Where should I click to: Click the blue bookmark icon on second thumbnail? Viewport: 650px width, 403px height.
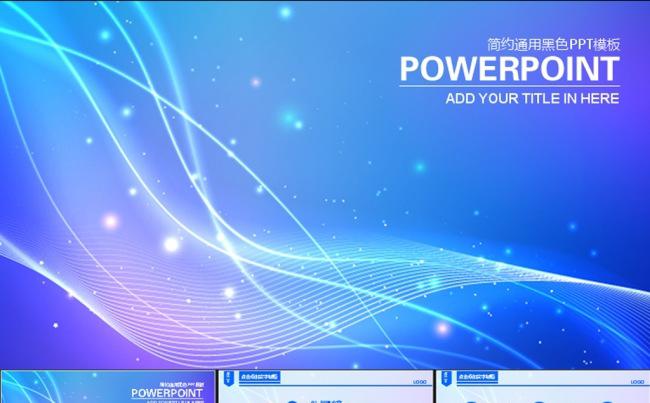point(229,378)
